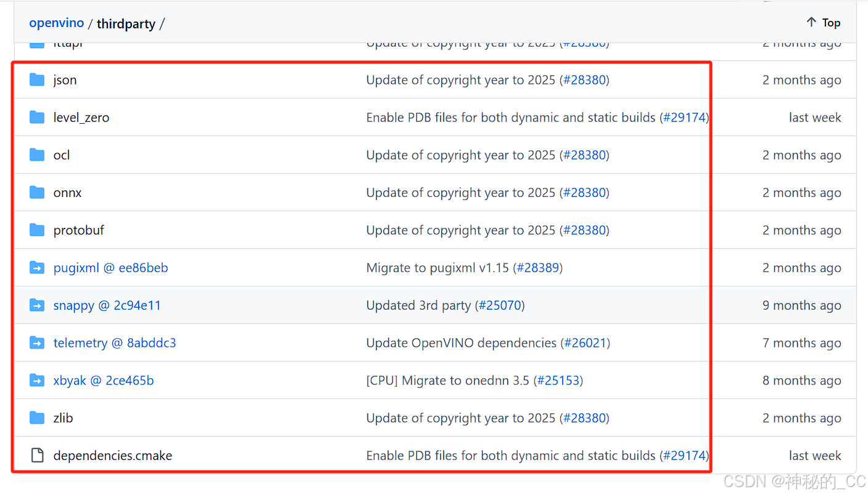Click the telemetry submodule folder icon

coord(37,342)
